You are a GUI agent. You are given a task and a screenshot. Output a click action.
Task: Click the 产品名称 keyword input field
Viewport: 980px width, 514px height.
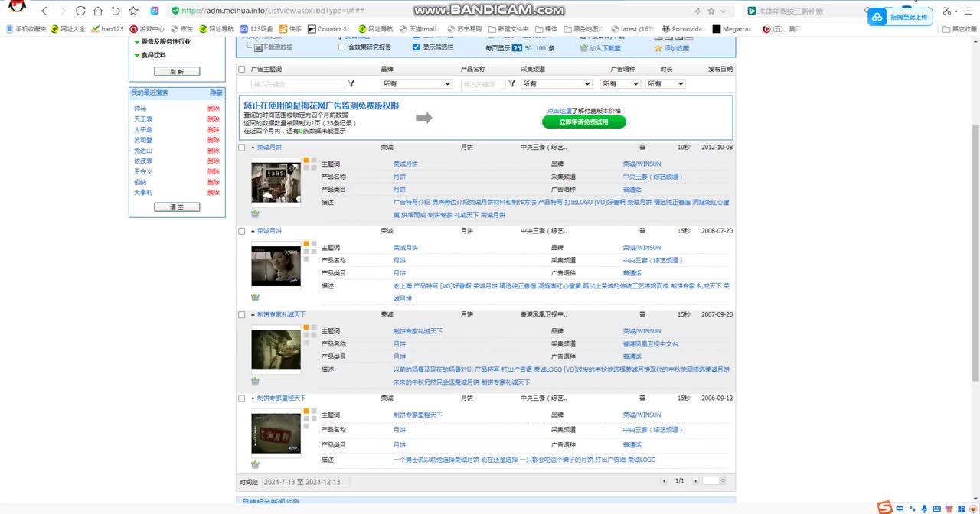pos(483,84)
